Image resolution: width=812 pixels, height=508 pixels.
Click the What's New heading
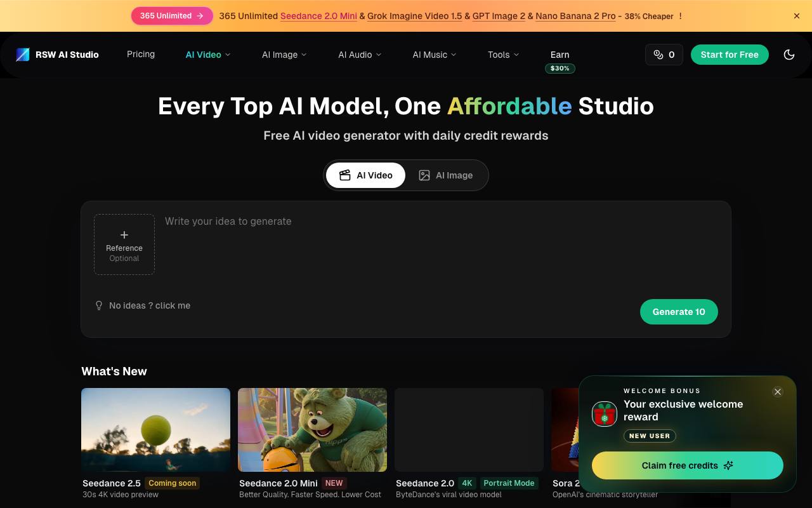(x=114, y=371)
